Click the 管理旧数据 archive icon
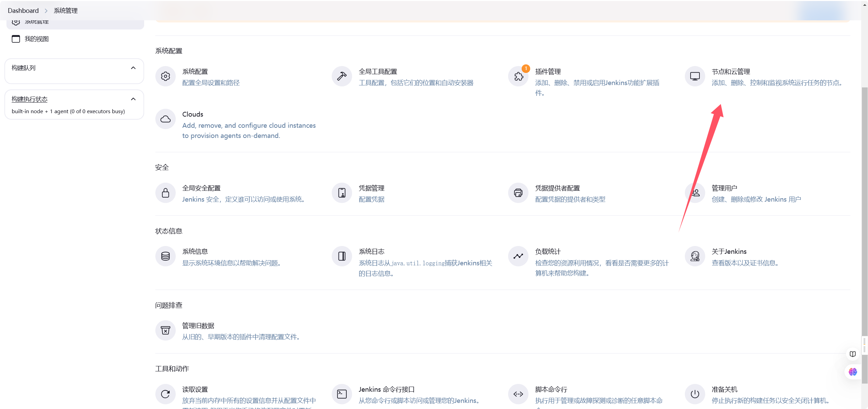The image size is (868, 409). coord(165,330)
